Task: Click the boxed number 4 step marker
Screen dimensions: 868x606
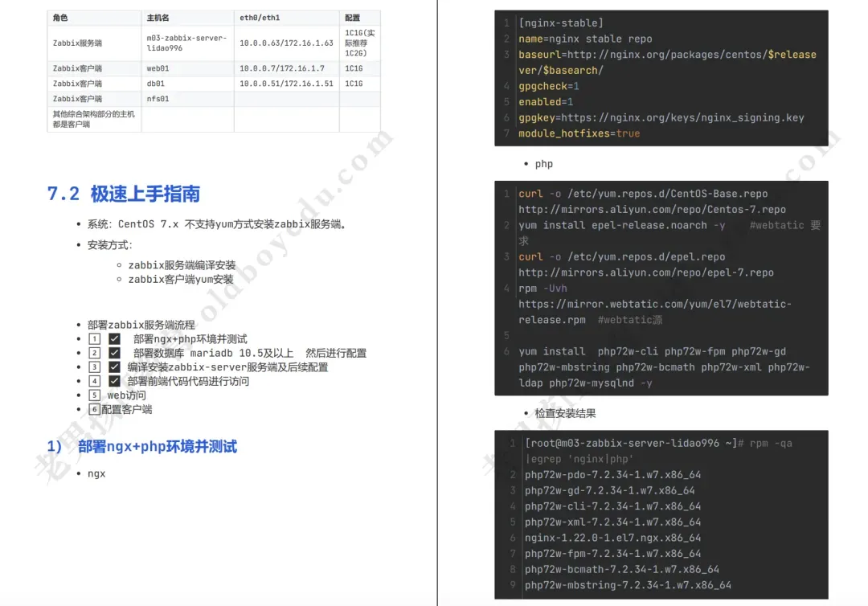Action: click(95, 381)
